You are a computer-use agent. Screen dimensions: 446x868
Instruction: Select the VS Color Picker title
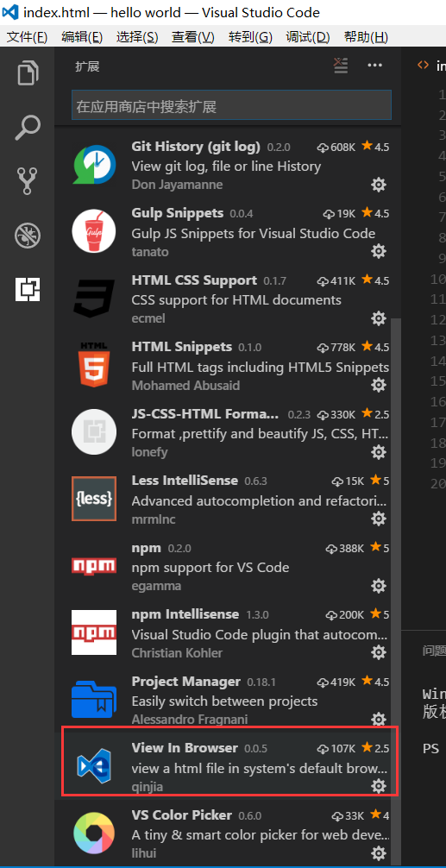click(x=181, y=815)
